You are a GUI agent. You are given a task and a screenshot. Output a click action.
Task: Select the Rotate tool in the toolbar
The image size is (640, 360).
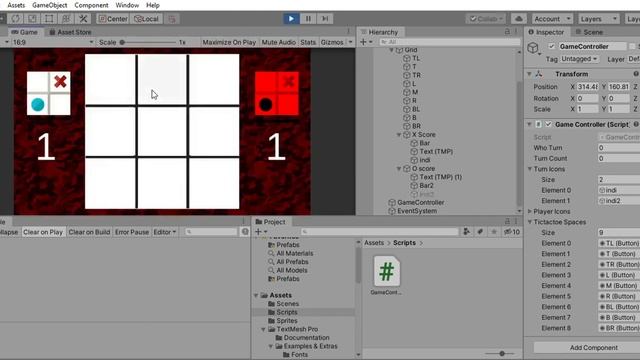pos(16,19)
